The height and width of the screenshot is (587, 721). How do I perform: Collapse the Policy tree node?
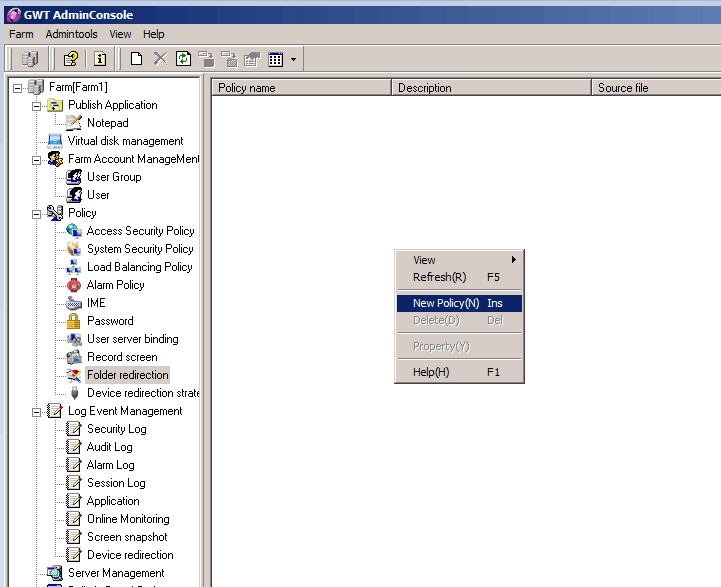[36, 213]
